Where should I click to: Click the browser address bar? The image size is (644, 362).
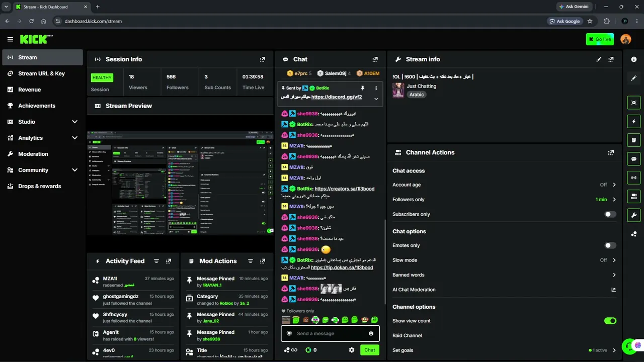pyautogui.click(x=297, y=21)
